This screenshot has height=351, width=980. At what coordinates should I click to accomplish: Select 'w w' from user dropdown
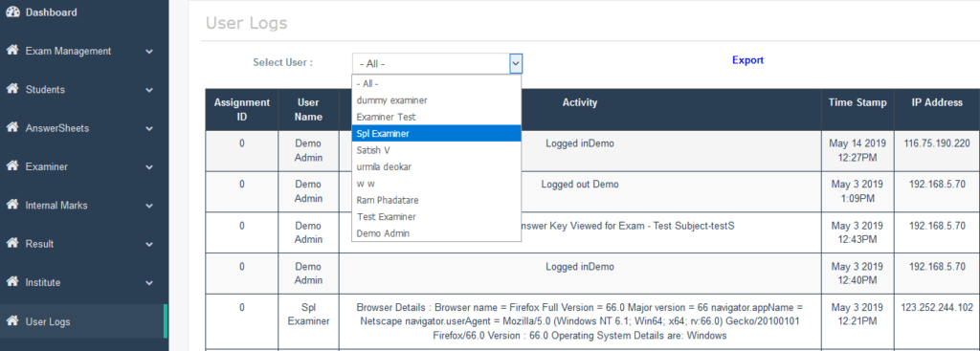[436, 184]
